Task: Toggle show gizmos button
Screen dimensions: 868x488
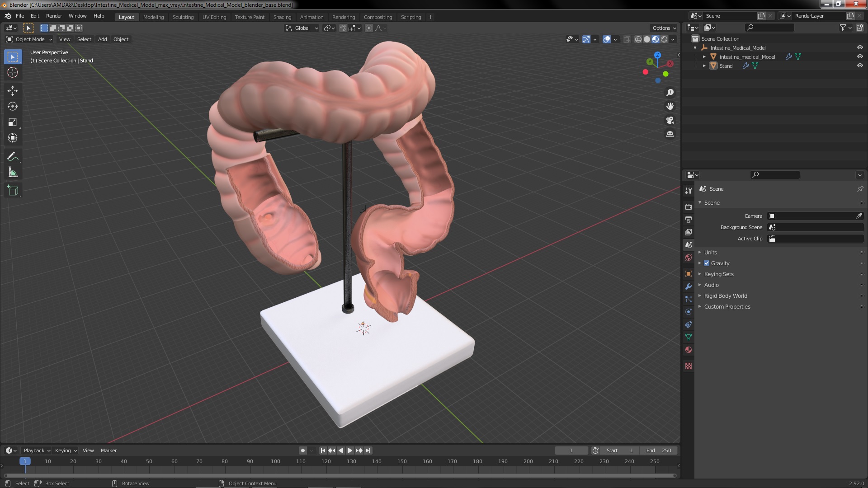Action: click(586, 39)
